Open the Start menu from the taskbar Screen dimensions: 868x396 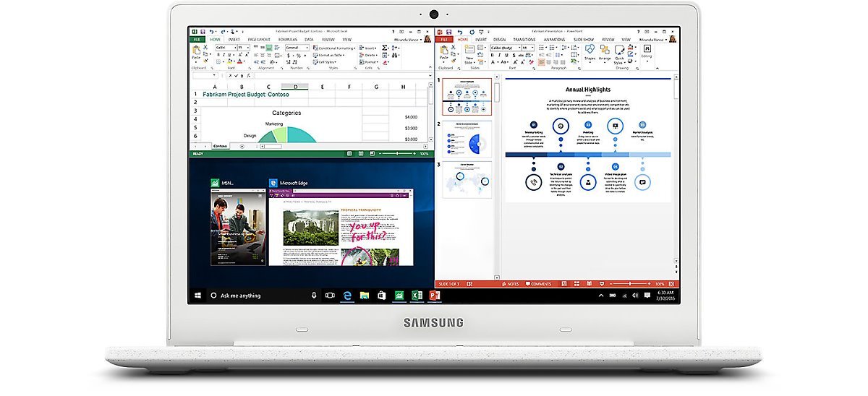tap(197, 296)
